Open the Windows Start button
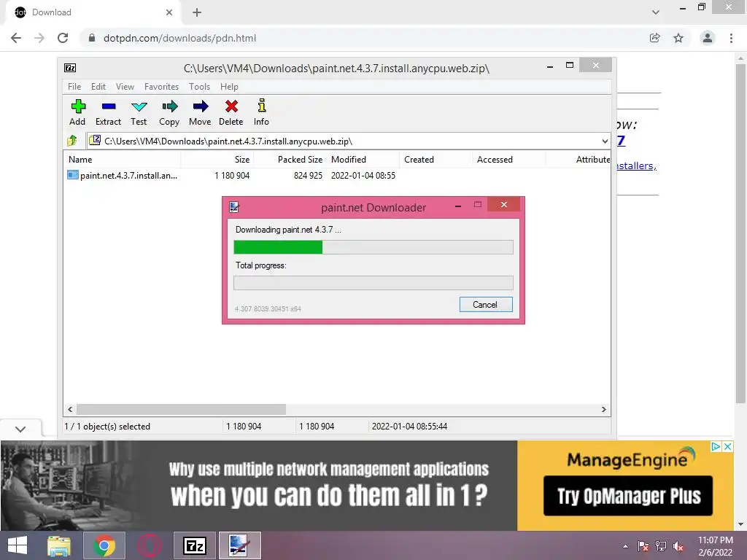The width and height of the screenshot is (747, 560). pyautogui.click(x=18, y=545)
